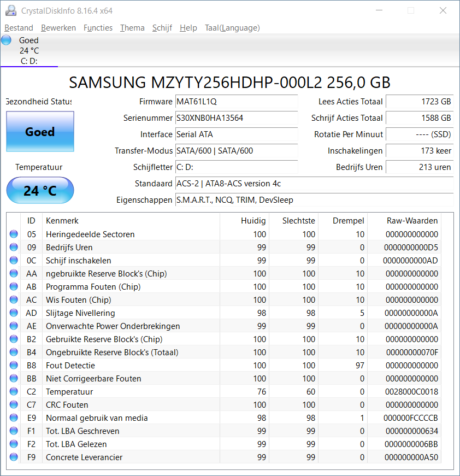The image size is (460, 476).
Task: Click the CrystalDiskInfo application icon in titlebar
Action: pyautogui.click(x=10, y=10)
